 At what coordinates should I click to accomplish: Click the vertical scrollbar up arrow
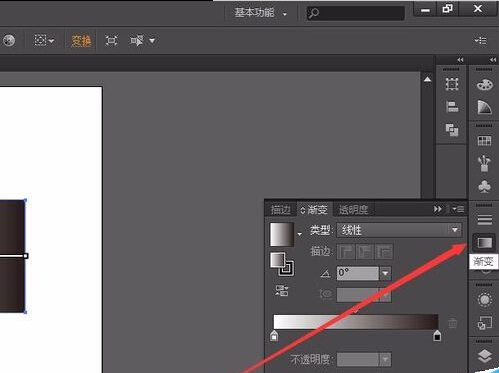click(427, 79)
